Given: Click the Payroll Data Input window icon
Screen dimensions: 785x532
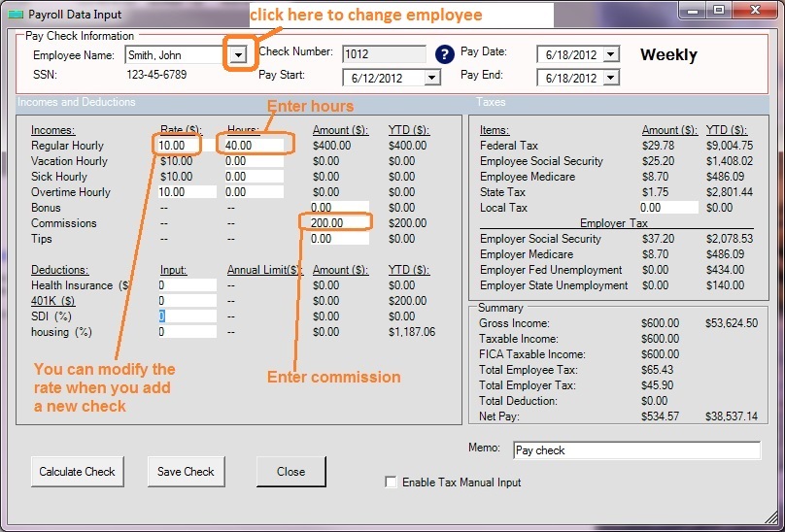Looking at the screenshot, I should pyautogui.click(x=14, y=14).
